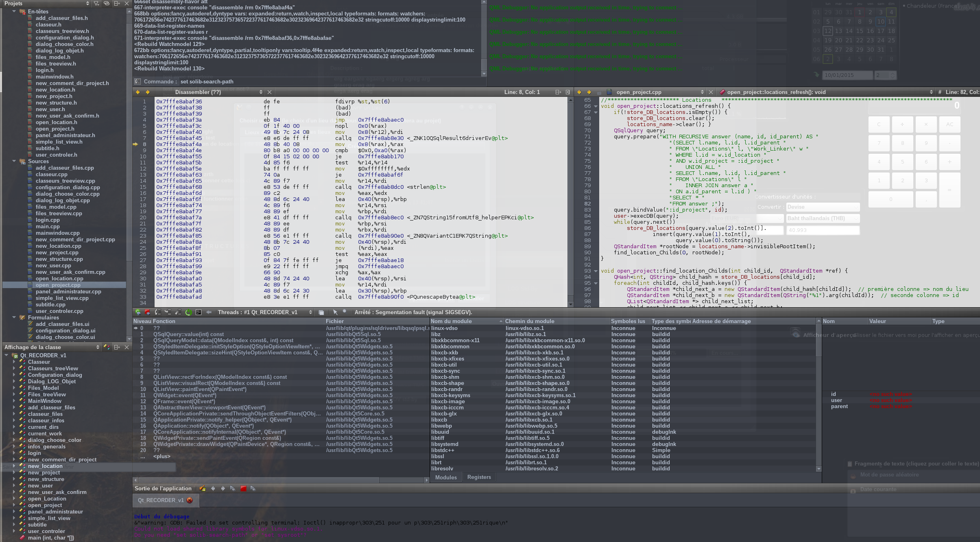The width and height of the screenshot is (980, 542).
Task: Go forward in open_project.cpp editor history
Action: (589, 92)
